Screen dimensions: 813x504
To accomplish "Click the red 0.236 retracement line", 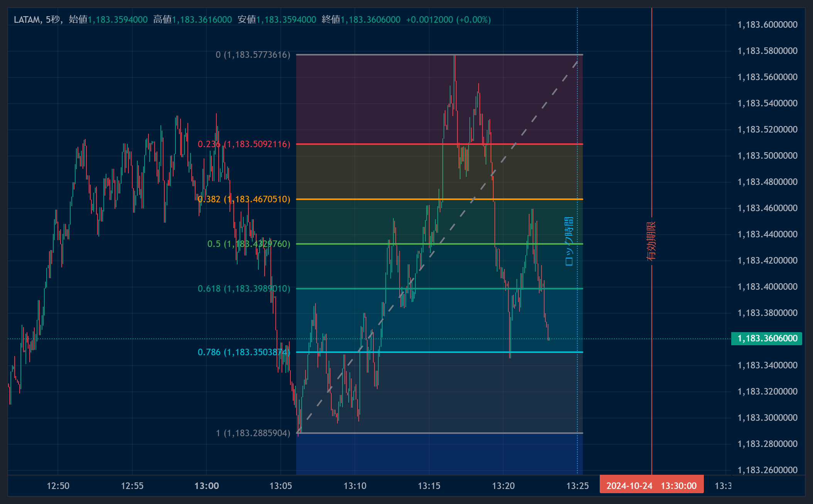I will click(x=439, y=144).
